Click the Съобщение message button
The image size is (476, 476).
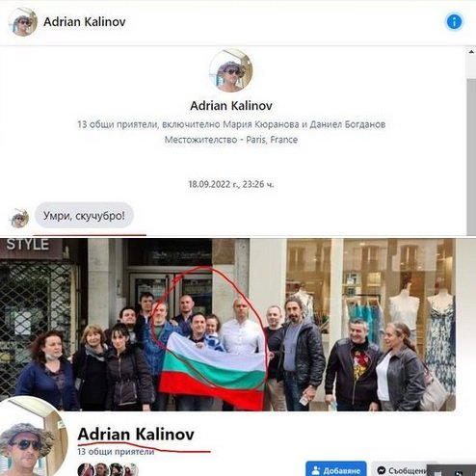(x=400, y=469)
